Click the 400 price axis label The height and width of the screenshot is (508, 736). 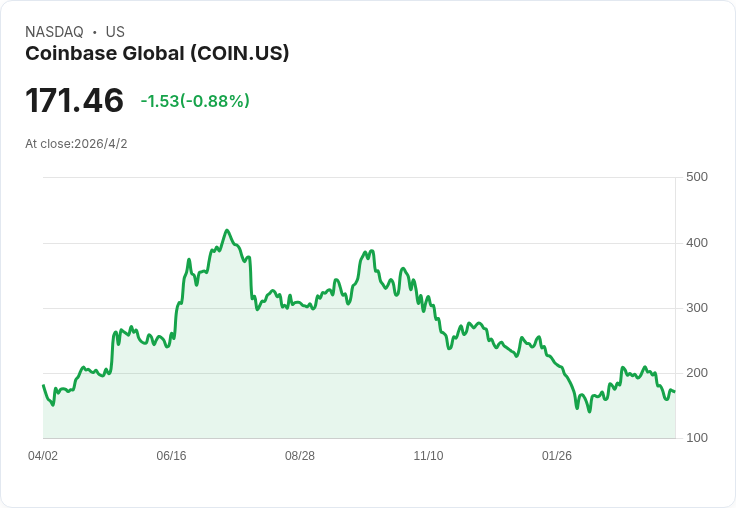pyautogui.click(x=697, y=243)
